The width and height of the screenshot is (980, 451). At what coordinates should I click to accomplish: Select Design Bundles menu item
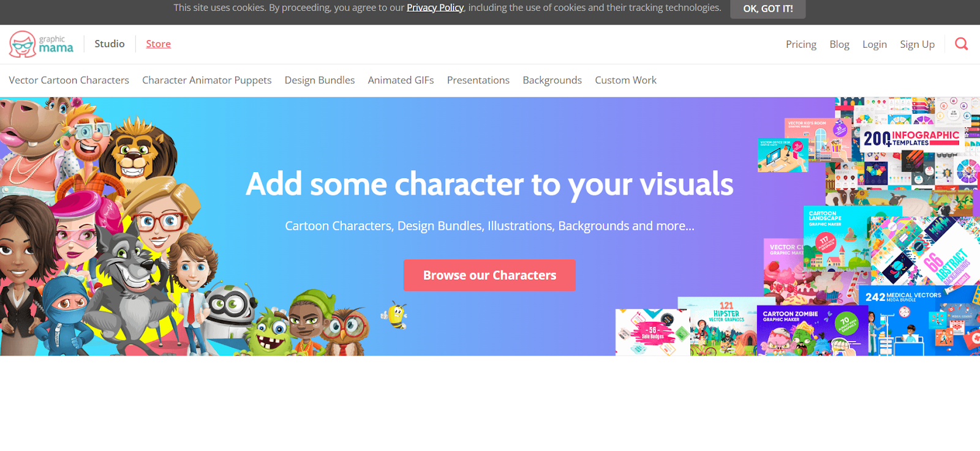coord(319,80)
